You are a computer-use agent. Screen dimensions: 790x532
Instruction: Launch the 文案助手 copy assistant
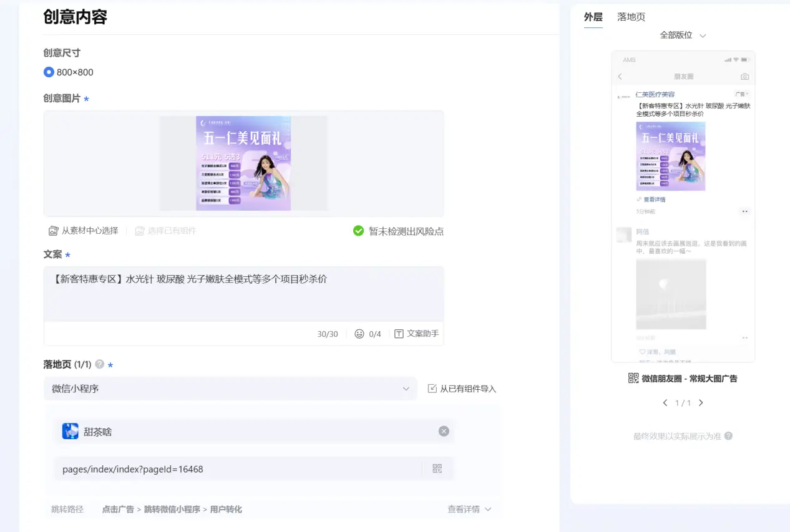(416, 333)
